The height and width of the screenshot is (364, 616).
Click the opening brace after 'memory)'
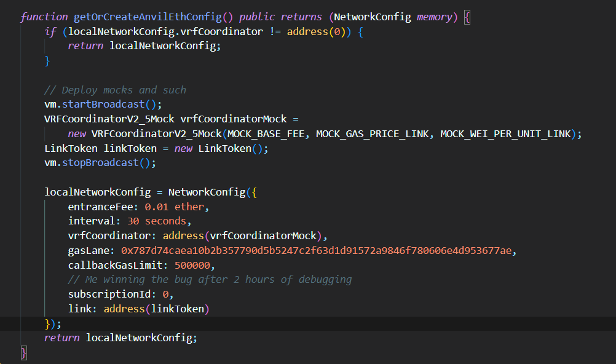click(467, 17)
